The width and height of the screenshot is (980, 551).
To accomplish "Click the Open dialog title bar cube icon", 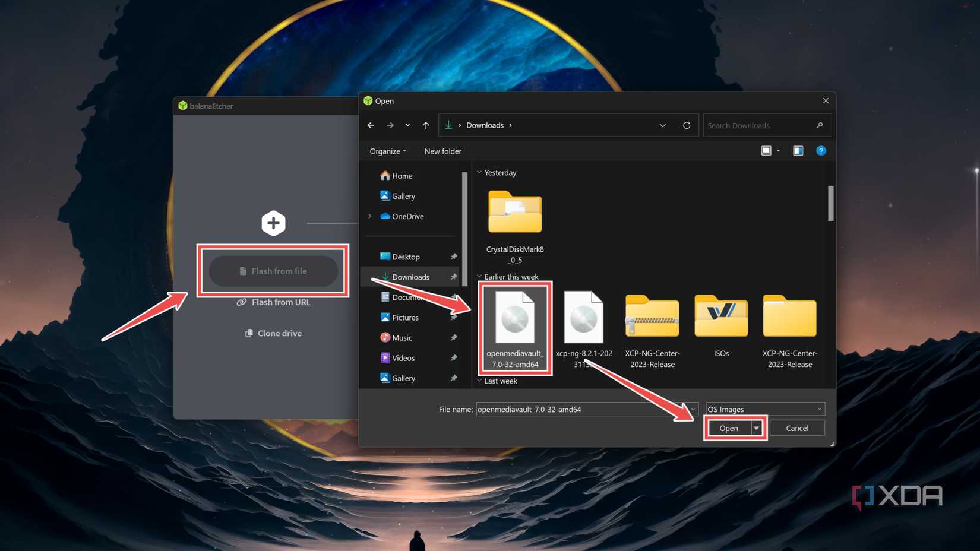I will pyautogui.click(x=368, y=101).
